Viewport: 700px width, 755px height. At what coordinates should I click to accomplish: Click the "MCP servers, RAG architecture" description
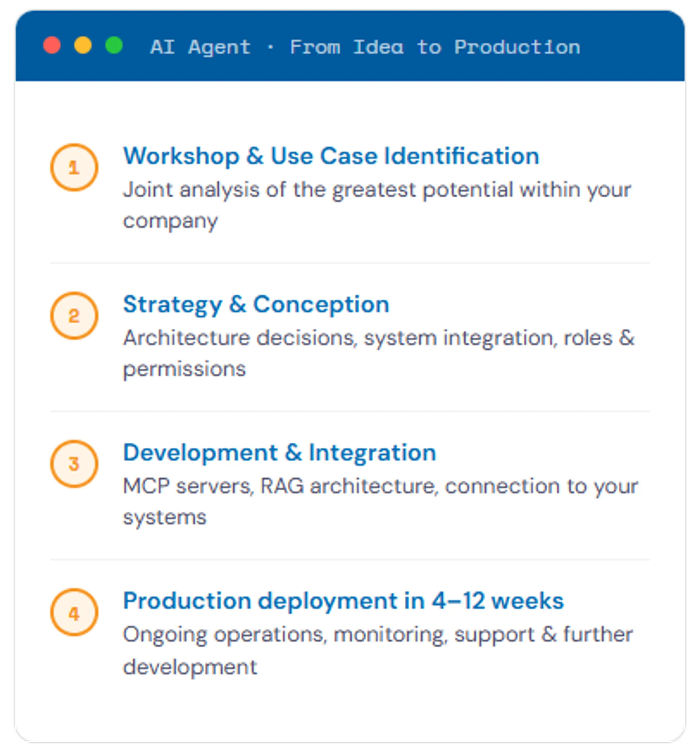(x=380, y=486)
